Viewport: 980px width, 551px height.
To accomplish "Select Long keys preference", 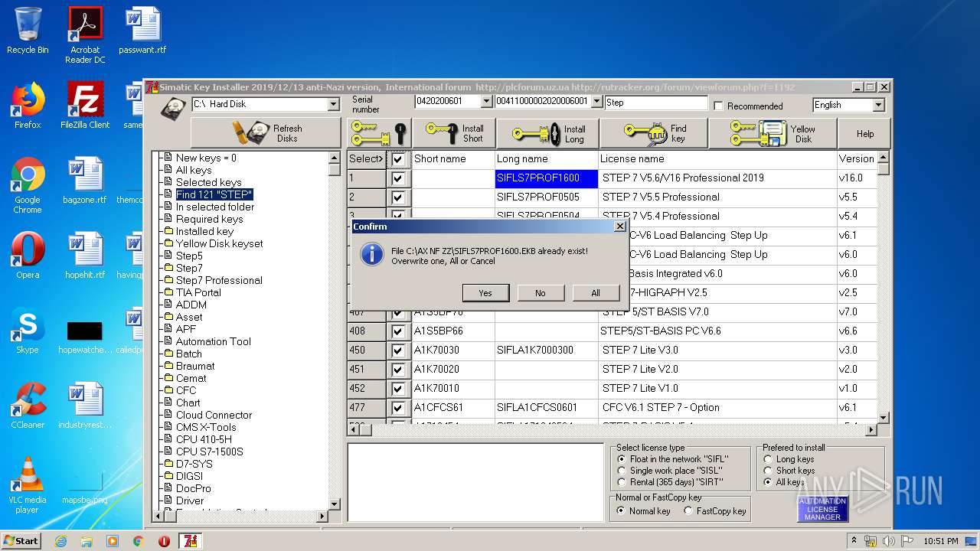I will click(768, 459).
